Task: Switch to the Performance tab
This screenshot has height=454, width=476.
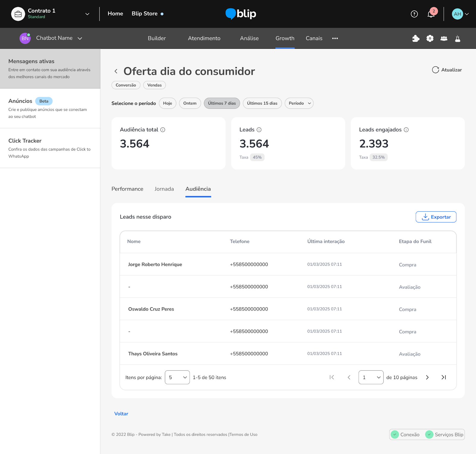Action: [127, 189]
